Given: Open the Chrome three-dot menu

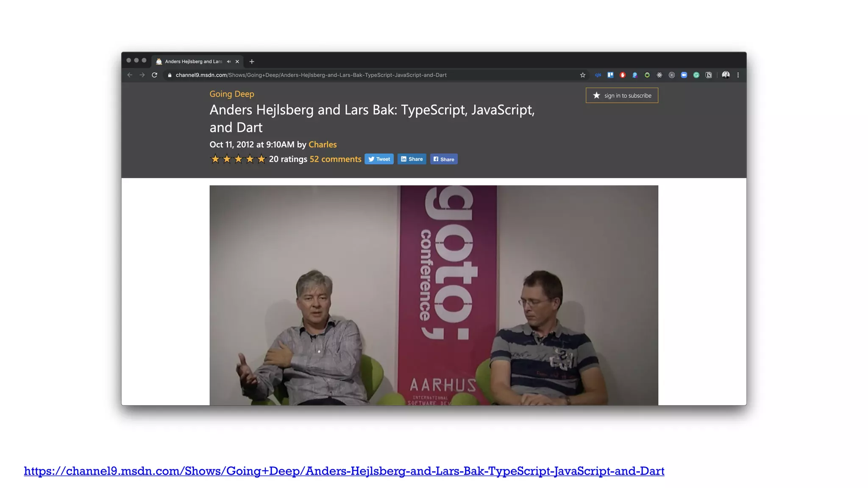Looking at the screenshot, I should [x=738, y=75].
